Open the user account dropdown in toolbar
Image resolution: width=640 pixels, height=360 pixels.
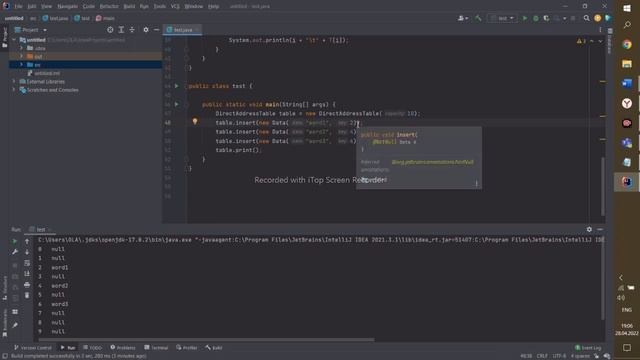[463, 18]
